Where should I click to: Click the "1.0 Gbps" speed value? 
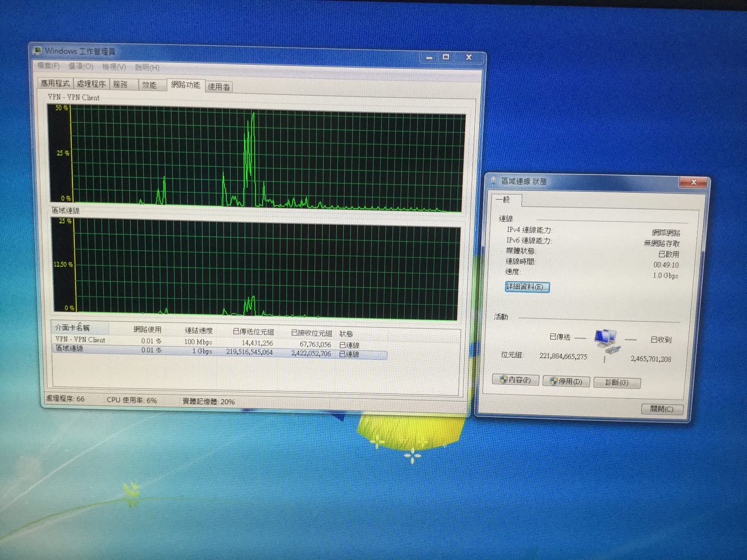(x=665, y=275)
